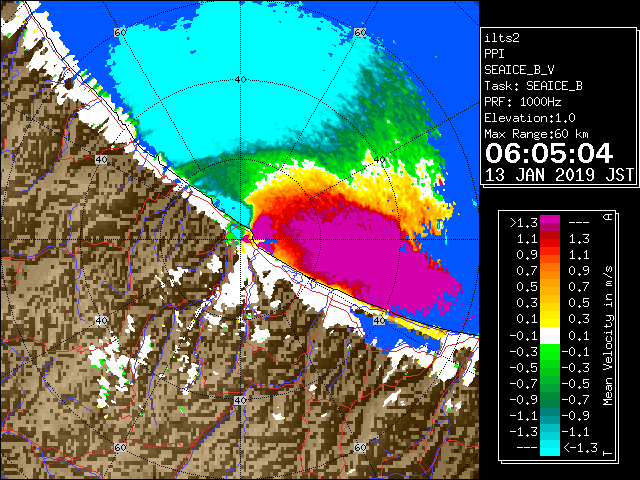The height and width of the screenshot is (480, 640).
Task: Click the '60' ring label at cyan echo's upper-left edge
Action: pyautogui.click(x=120, y=32)
